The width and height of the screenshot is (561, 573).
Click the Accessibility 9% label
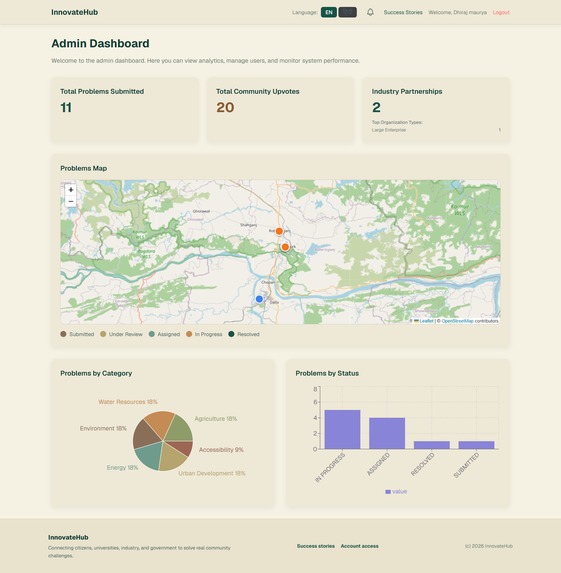(221, 449)
